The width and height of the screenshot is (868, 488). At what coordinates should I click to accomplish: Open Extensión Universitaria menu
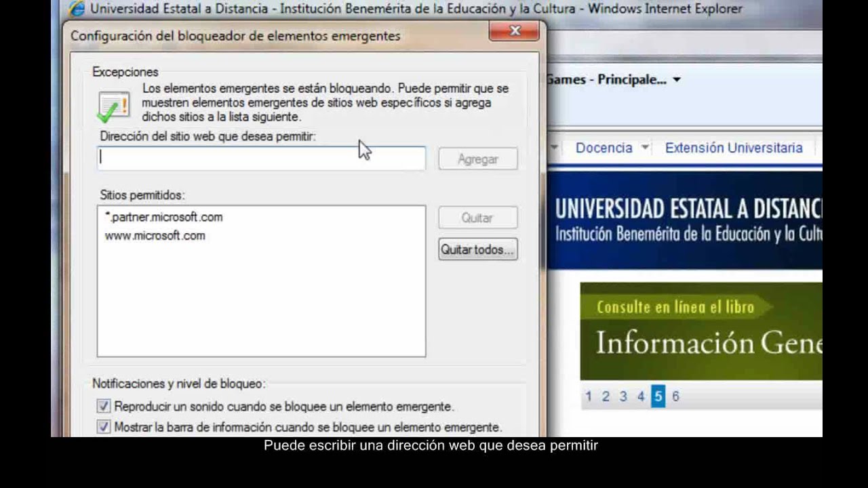(x=734, y=148)
